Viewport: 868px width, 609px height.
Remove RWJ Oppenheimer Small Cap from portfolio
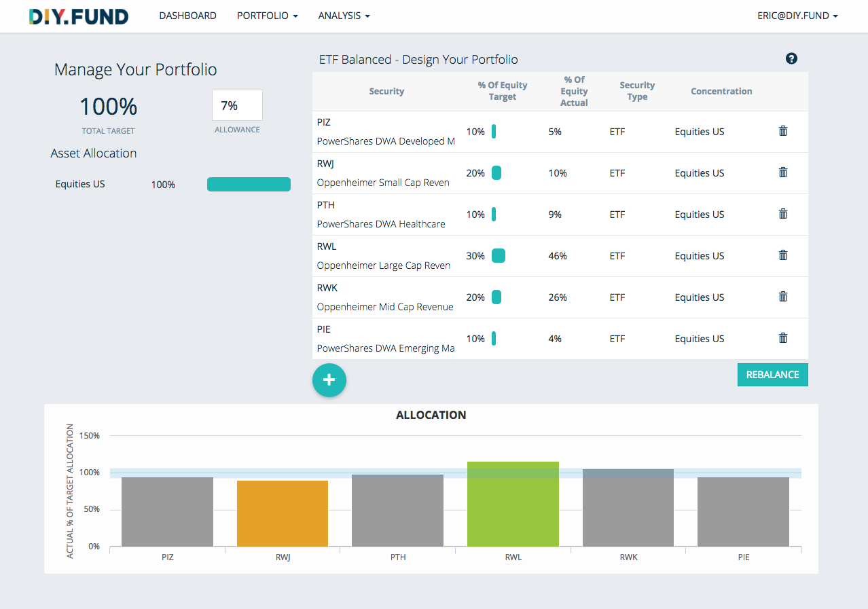tap(782, 172)
